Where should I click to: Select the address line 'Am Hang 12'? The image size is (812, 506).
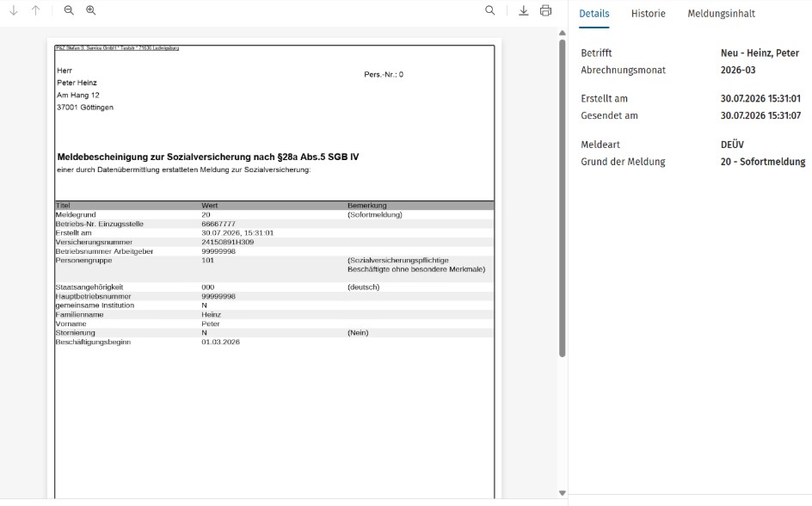[78, 96]
